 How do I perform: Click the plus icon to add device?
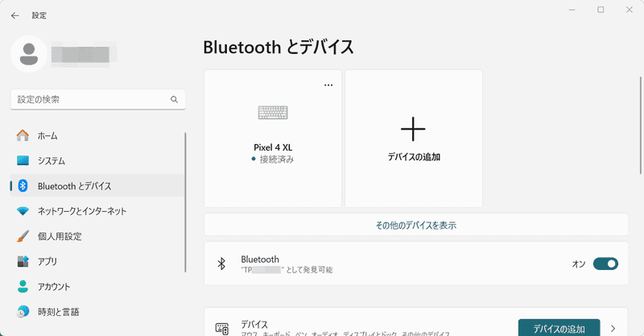click(x=413, y=129)
